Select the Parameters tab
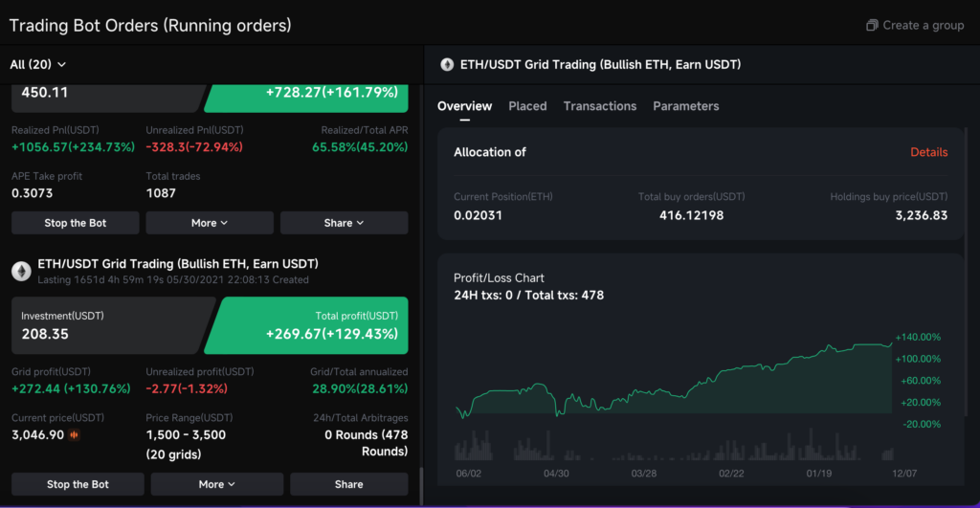This screenshot has width=980, height=508. coord(685,106)
